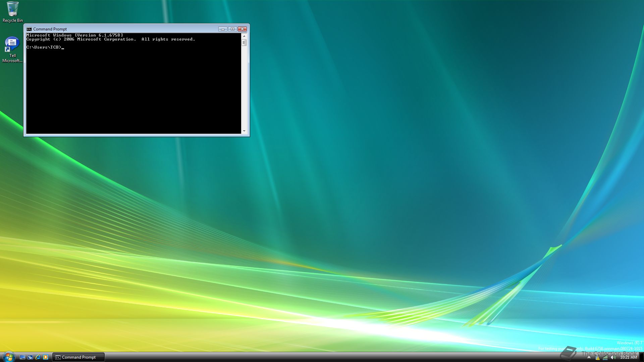Click the Command Prompt scrollbar down arrow

(x=244, y=131)
